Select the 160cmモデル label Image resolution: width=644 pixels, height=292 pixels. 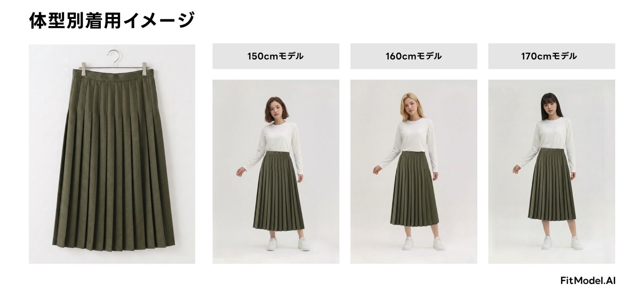(x=414, y=56)
